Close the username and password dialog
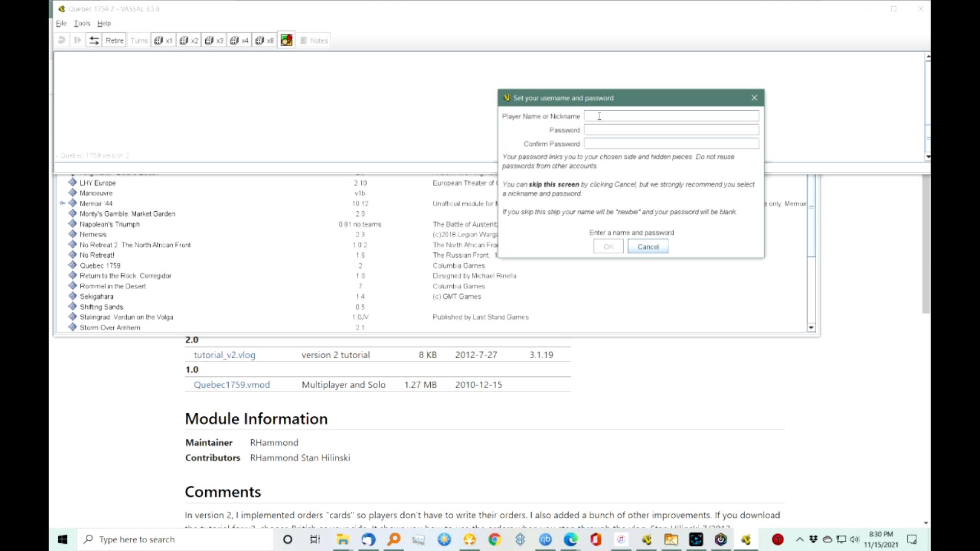The width and height of the screenshot is (980, 551). pos(754,97)
